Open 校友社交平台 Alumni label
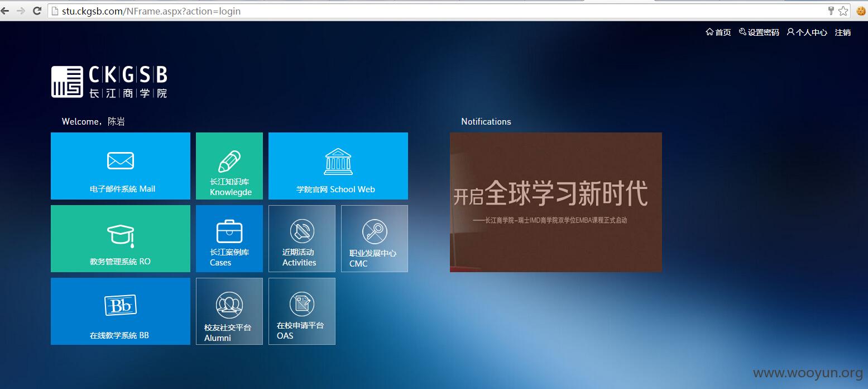The width and height of the screenshot is (868, 389). pos(228,333)
